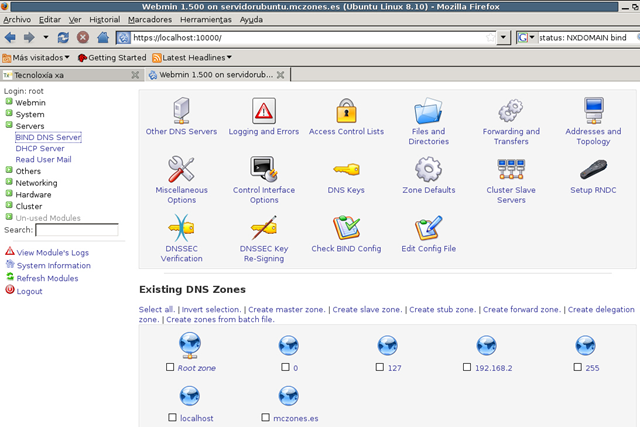The image size is (640, 427).
Task: Open DNS Keys key icon
Action: point(346,169)
